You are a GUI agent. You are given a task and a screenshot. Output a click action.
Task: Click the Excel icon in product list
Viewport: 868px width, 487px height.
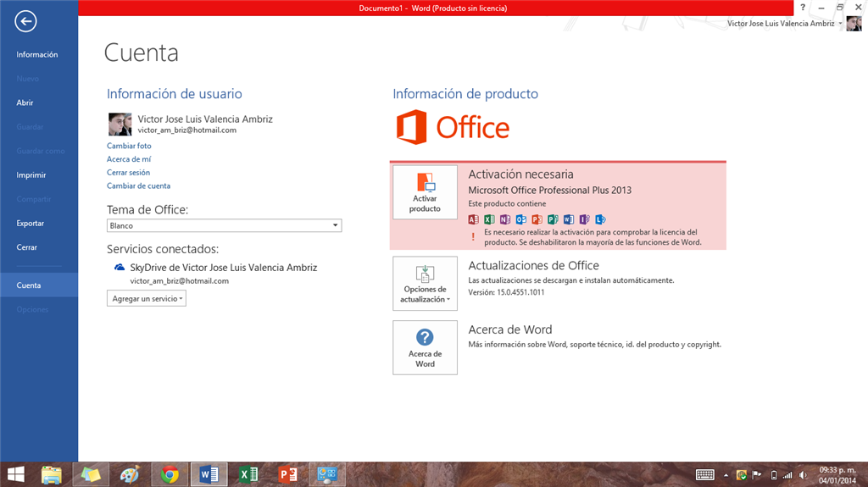coord(489,219)
